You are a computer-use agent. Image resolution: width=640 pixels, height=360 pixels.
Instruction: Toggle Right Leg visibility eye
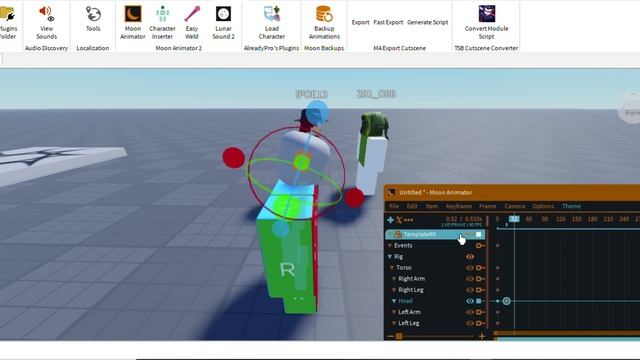pyautogui.click(x=470, y=290)
